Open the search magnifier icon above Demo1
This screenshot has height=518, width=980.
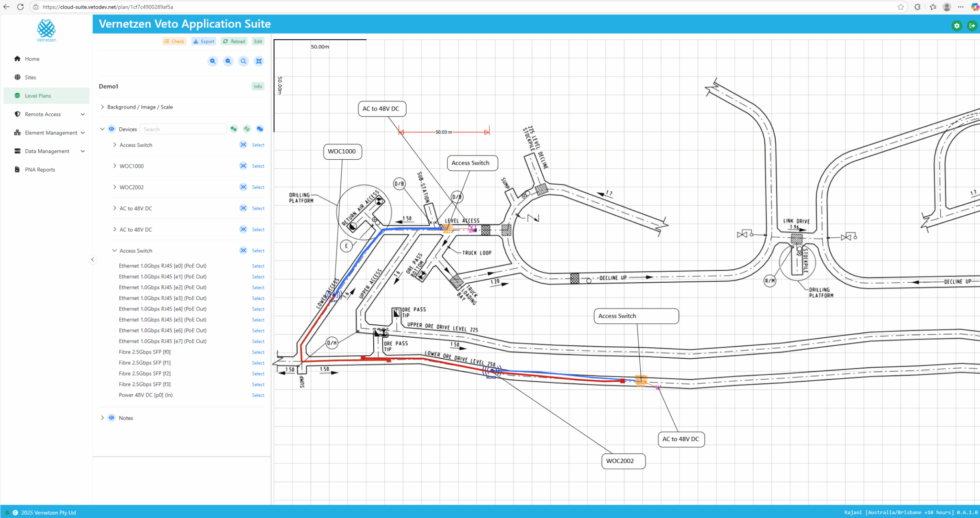244,61
